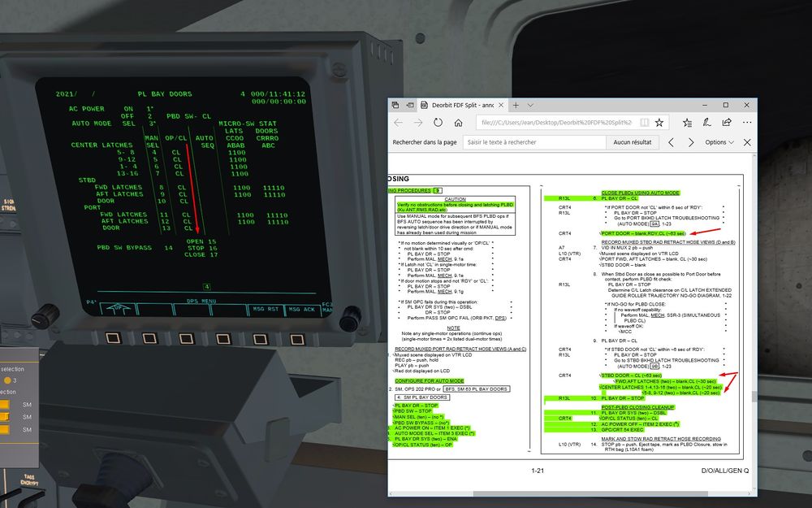Click 'CLOSE PLBDs USING AUTO MODE' heading in PDF
The image size is (812, 508).
640,193
